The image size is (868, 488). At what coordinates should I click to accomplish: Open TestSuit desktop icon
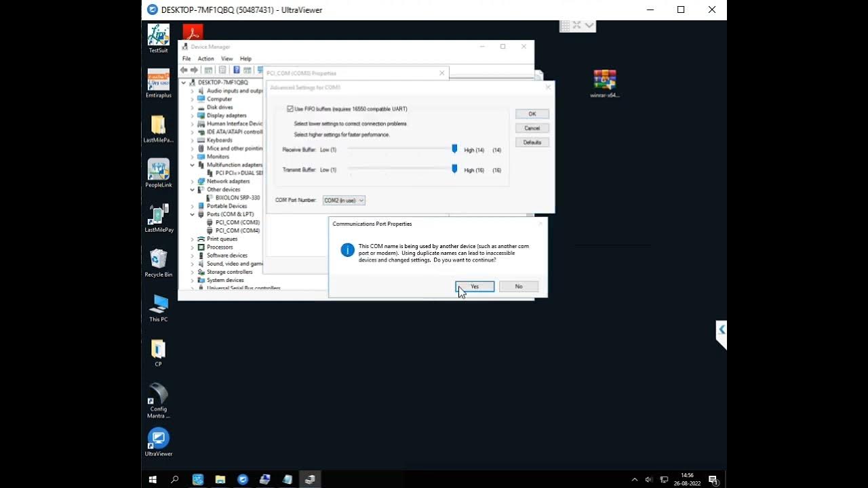pos(159,39)
